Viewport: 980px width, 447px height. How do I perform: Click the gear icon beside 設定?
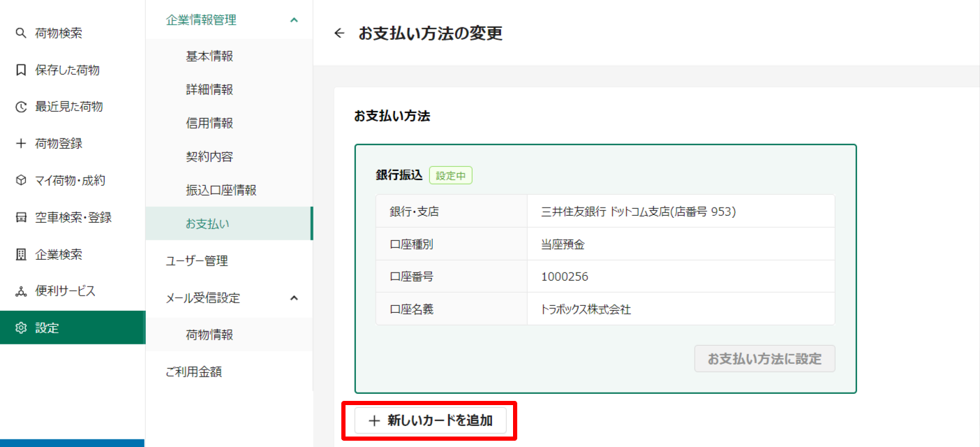click(x=21, y=328)
